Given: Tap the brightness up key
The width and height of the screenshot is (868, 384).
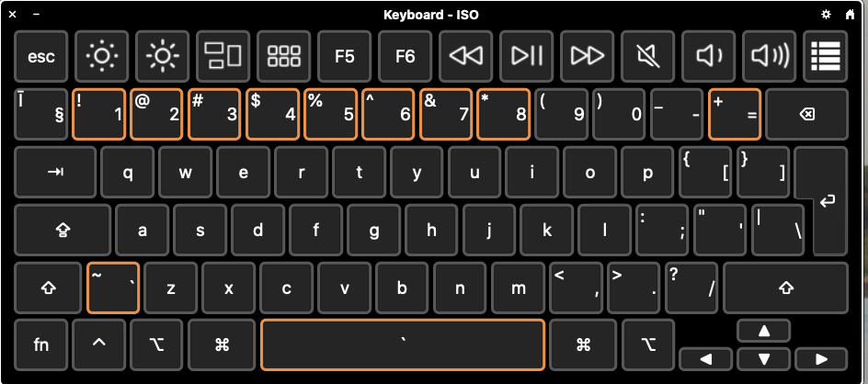Looking at the screenshot, I should pyautogui.click(x=162, y=56).
